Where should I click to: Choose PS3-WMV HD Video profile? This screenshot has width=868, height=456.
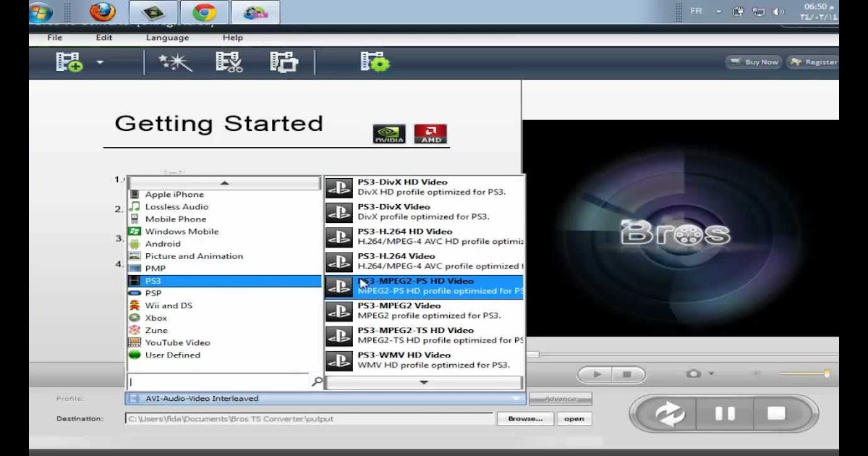(425, 360)
